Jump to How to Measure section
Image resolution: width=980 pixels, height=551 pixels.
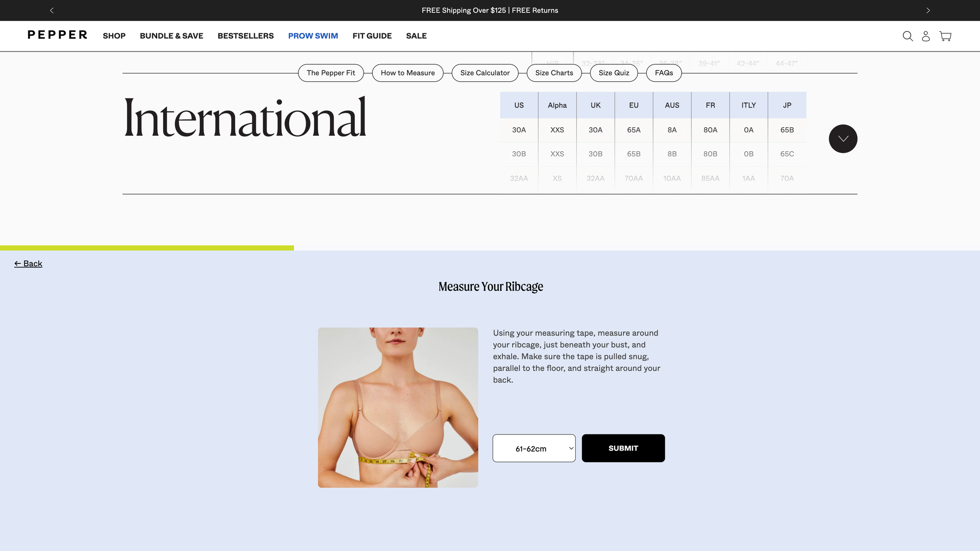[408, 73]
